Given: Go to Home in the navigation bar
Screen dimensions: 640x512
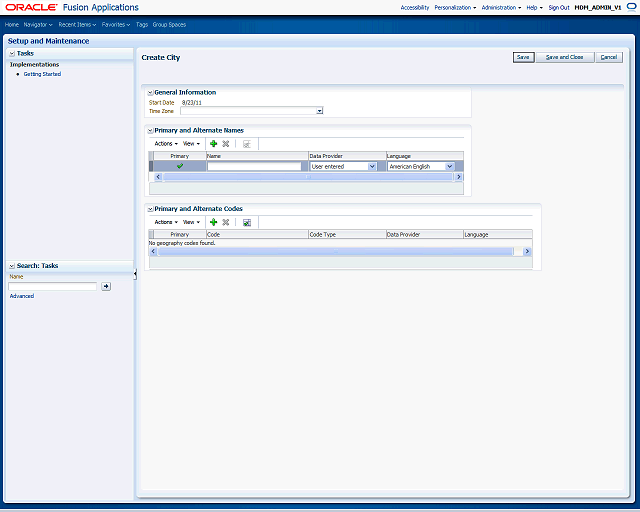Looking at the screenshot, I should point(12,24).
